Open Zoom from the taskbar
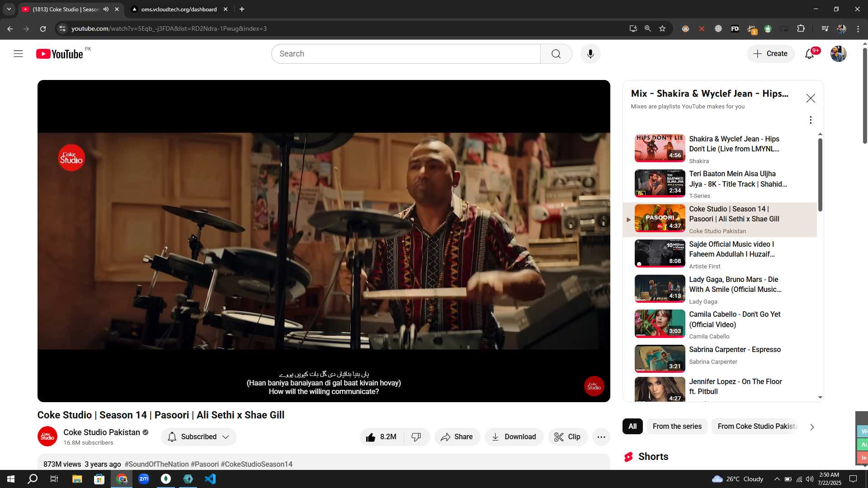This screenshot has width=868, height=488. coord(144,479)
